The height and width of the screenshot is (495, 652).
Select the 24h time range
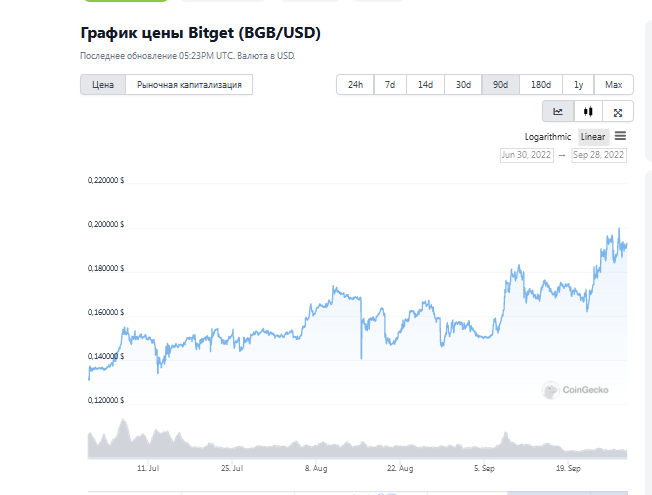coord(355,85)
